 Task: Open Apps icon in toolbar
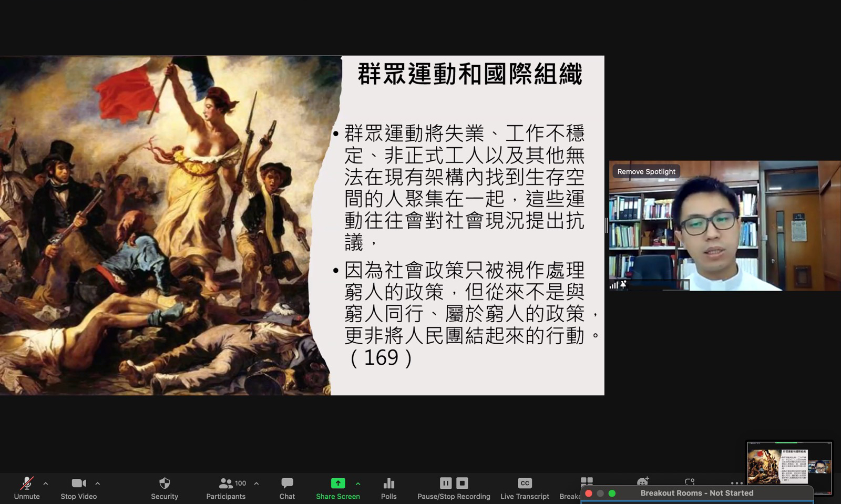690,481
